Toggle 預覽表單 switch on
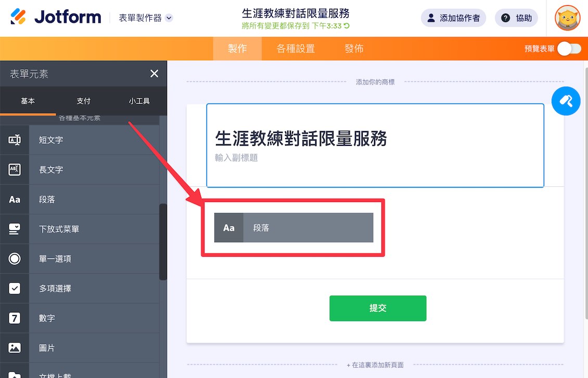 click(x=569, y=47)
